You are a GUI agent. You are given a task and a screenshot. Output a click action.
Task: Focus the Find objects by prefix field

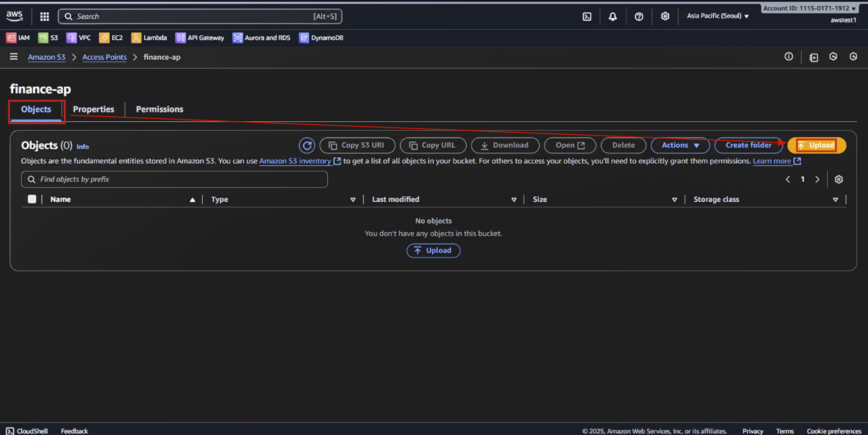pos(174,179)
